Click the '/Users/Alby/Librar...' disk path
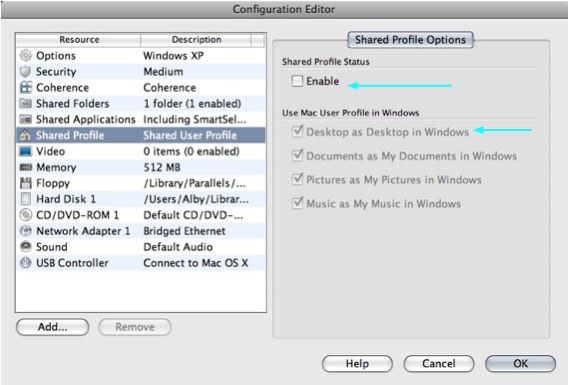The width and height of the screenshot is (568, 385). tap(196, 199)
